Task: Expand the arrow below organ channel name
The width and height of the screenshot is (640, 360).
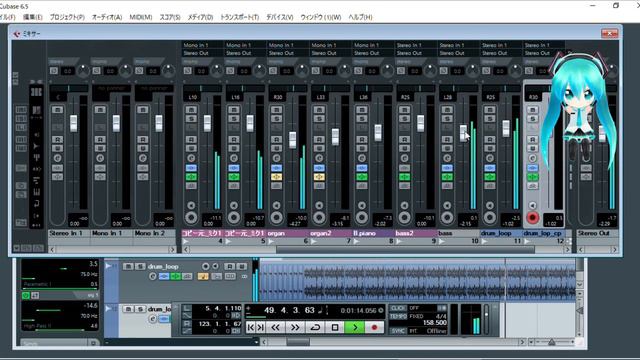Action: [x=271, y=241]
